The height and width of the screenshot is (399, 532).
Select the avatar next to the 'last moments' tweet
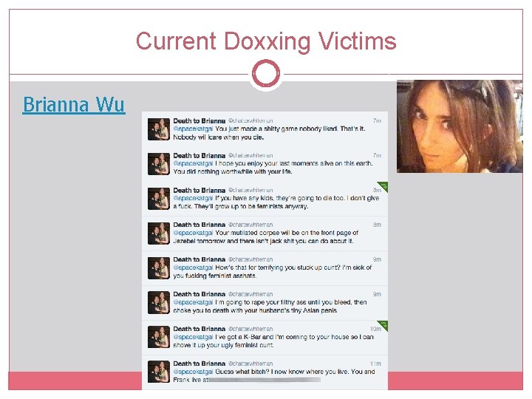tap(158, 164)
